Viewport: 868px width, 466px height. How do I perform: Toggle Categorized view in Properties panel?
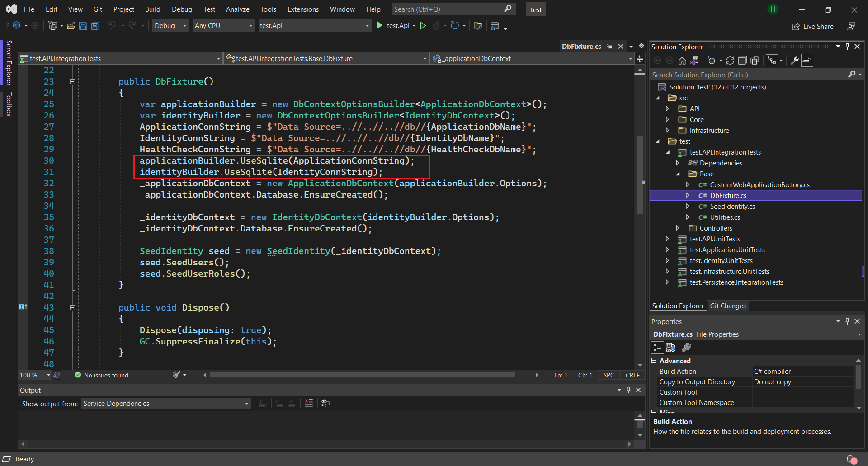[657, 348]
